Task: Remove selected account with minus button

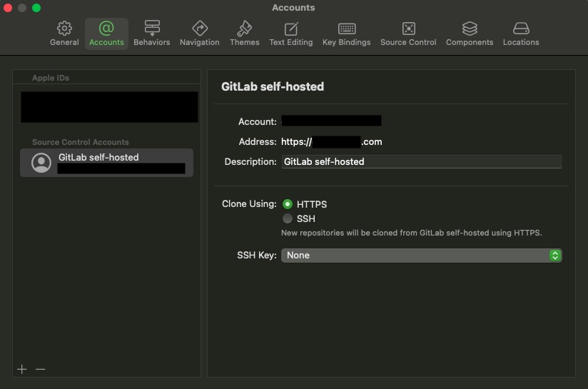Action: (x=41, y=369)
